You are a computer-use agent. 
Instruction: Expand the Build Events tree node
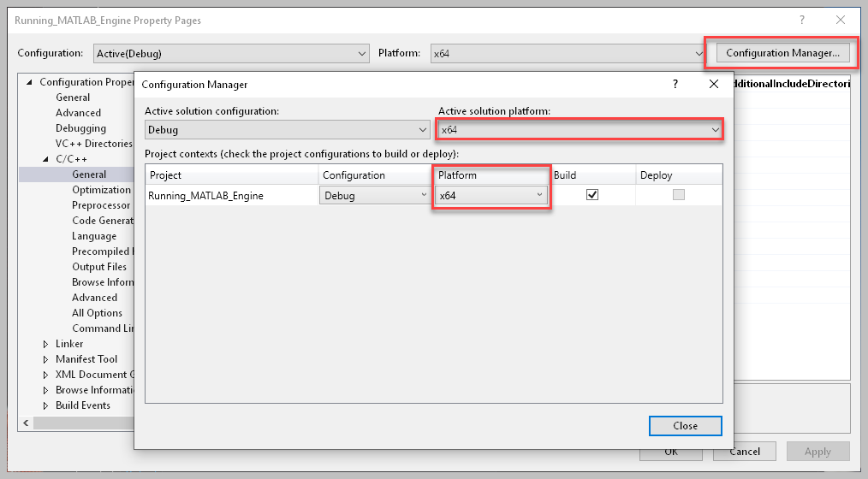46,406
